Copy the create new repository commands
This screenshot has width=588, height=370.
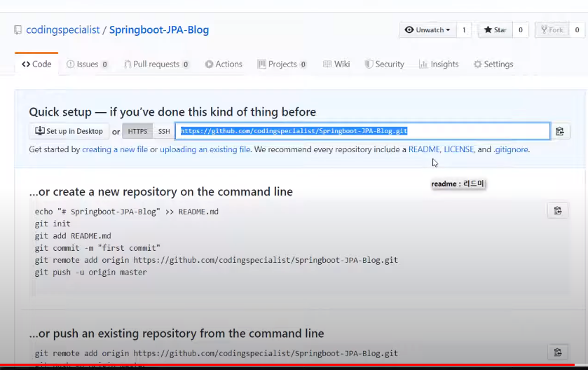(558, 211)
